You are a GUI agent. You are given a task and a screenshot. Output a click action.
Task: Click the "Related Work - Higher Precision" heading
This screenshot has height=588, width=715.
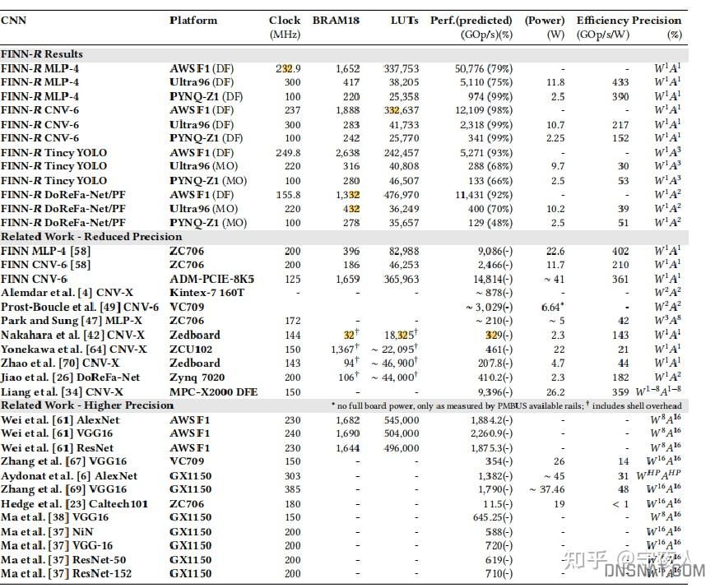click(87, 405)
